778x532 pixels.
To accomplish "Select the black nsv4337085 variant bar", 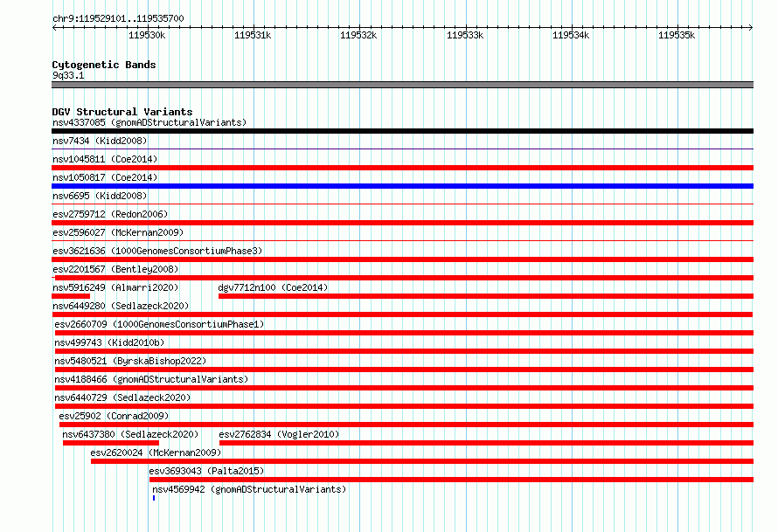I will (x=402, y=131).
